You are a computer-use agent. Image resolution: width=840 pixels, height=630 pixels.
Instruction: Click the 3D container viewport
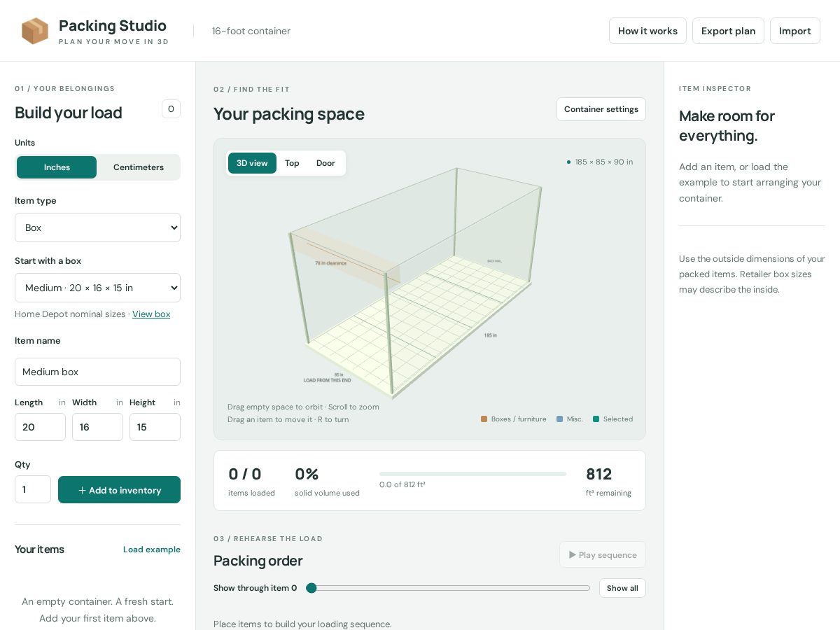(x=430, y=288)
